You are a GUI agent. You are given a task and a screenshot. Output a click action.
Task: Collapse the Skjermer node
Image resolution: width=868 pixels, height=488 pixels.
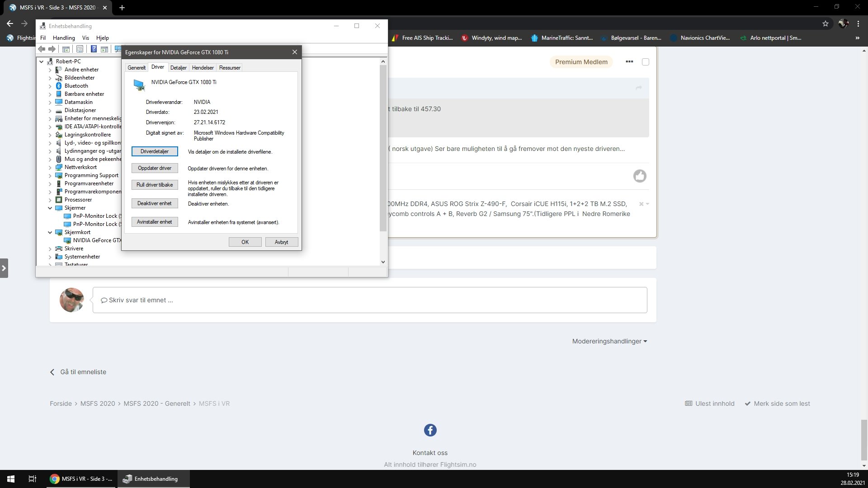pos(50,208)
